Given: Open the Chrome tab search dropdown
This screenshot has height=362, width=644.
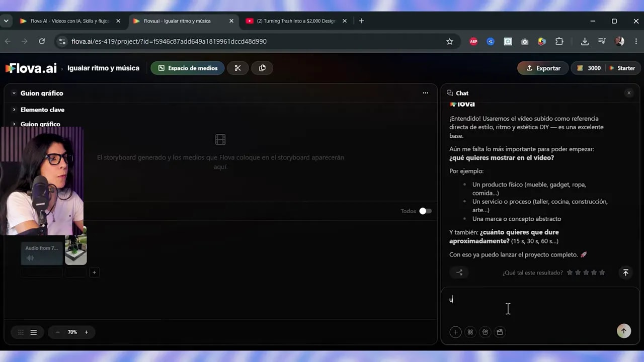Looking at the screenshot, I should pyautogui.click(x=6, y=21).
